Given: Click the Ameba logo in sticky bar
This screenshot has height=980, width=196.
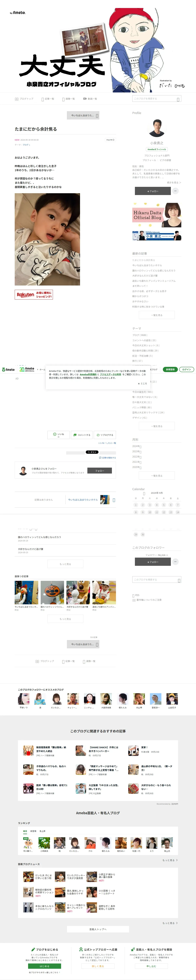Looking at the screenshot, I should (x=8, y=369).
